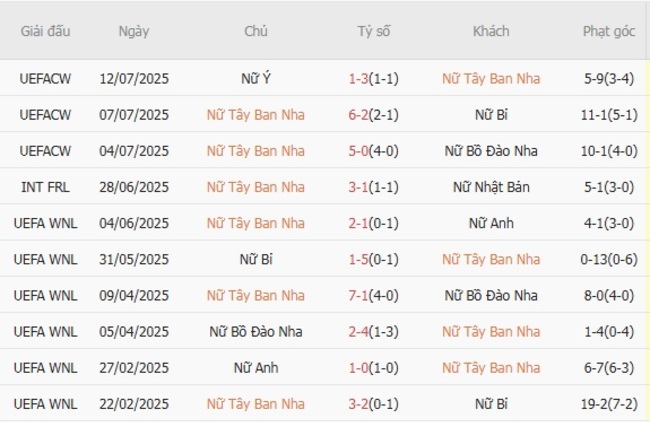
Task: Click the 3-1 score on 28/06/2025
Action: pos(362,187)
